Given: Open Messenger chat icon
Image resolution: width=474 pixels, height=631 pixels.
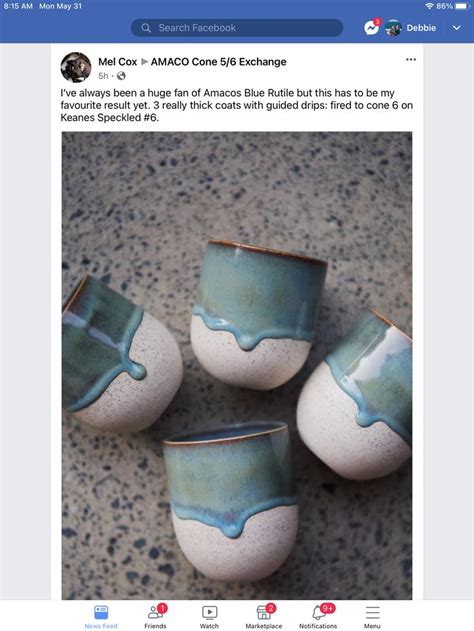Looking at the screenshot, I should tap(371, 27).
